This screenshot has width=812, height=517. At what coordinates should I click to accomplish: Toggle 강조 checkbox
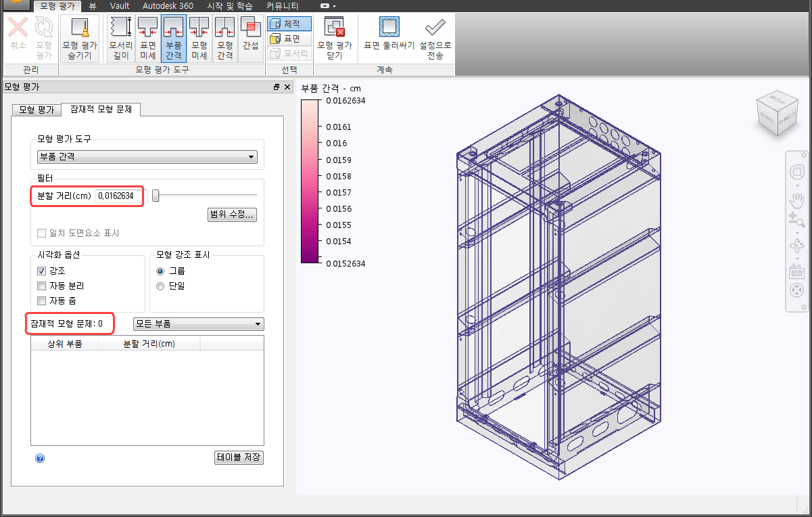(x=42, y=271)
